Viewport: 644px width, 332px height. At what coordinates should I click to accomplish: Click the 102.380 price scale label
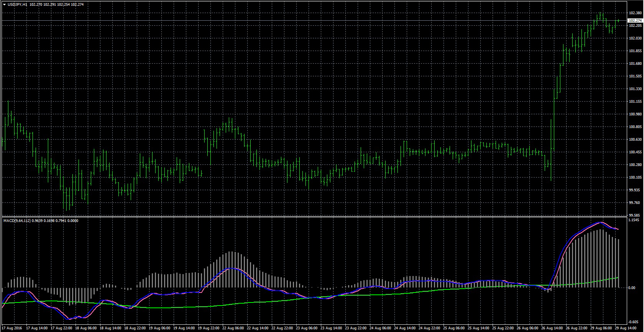pyautogui.click(x=635, y=13)
